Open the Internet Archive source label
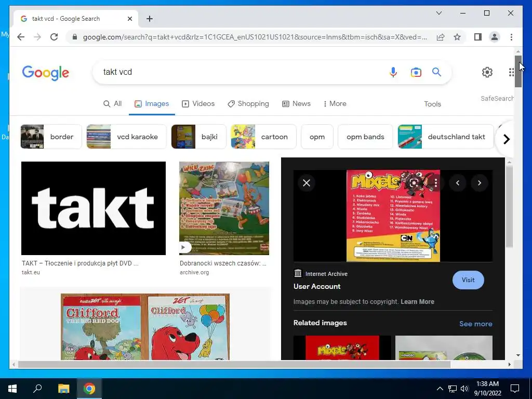 pyautogui.click(x=321, y=274)
